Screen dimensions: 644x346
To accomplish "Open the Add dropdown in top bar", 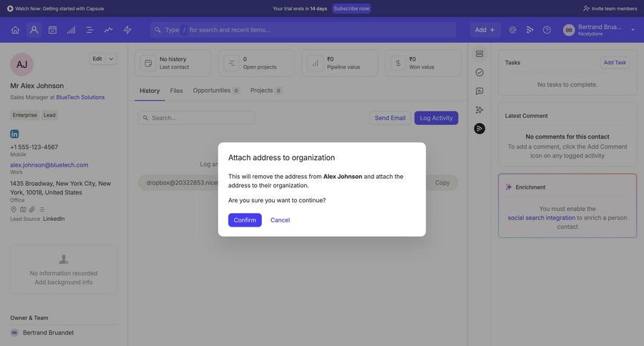I will pyautogui.click(x=485, y=30).
